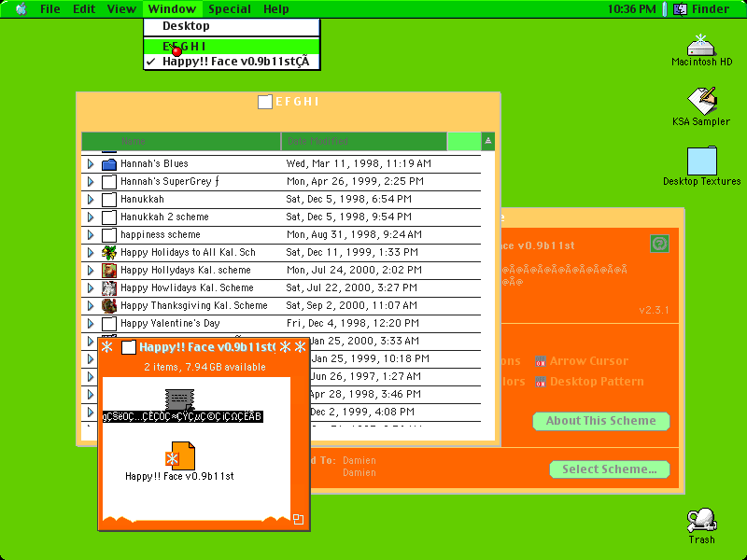Select the Desktop Textures folder icon
The image size is (747, 560).
[x=702, y=161]
